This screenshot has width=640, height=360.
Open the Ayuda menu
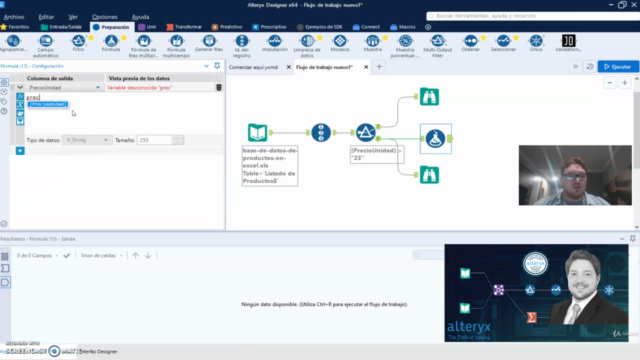140,17
